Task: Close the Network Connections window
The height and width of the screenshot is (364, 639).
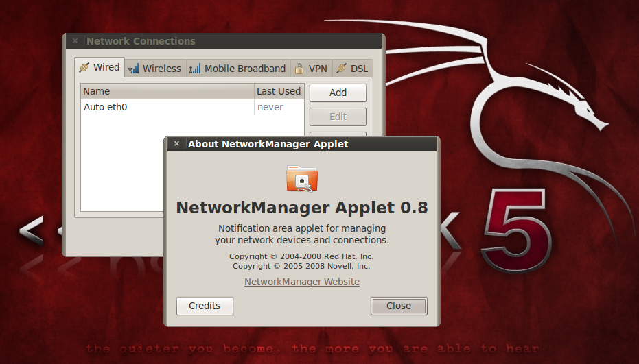Action: click(x=75, y=40)
